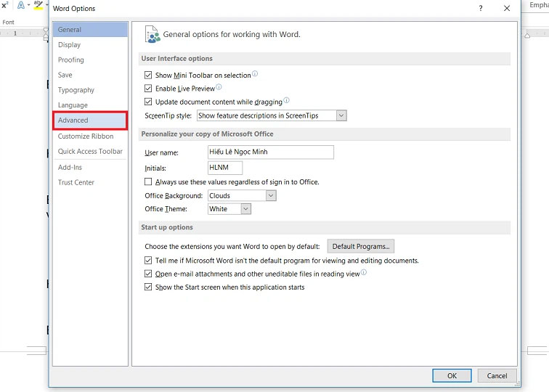Screen dimensions: 549x392
Task: Expand the Office Background dropdown
Action: pyautogui.click(x=271, y=196)
